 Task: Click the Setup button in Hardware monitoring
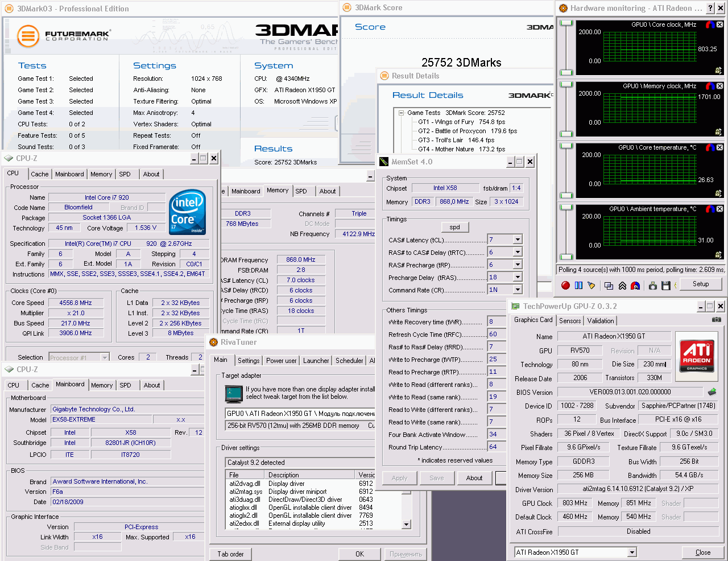(701, 284)
